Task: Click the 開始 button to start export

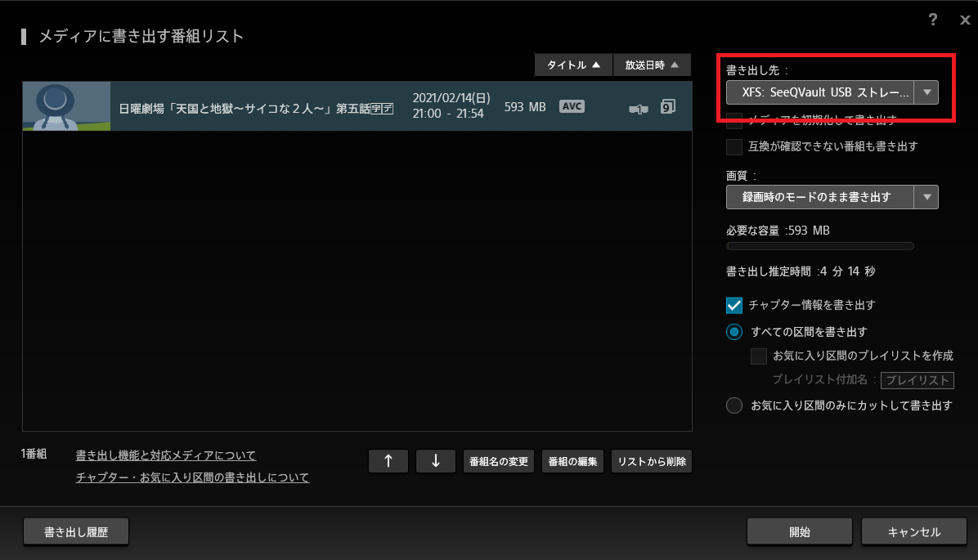Action: pyautogui.click(x=799, y=532)
